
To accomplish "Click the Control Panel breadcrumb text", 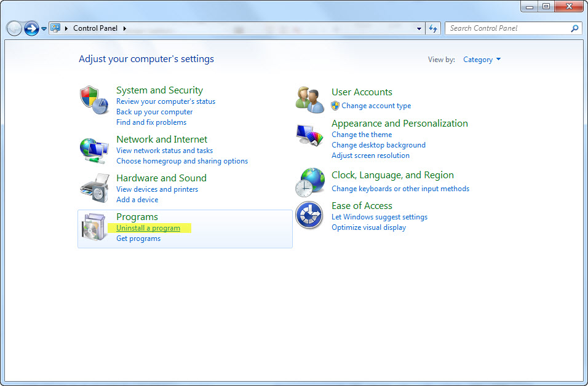I will tap(95, 28).
